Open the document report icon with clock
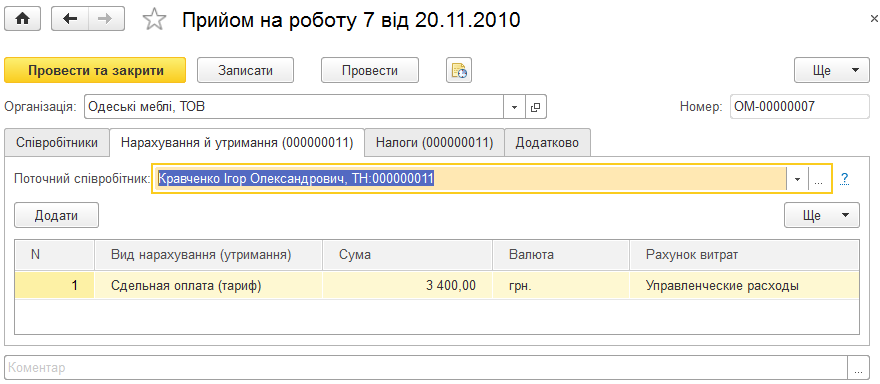The width and height of the screenshot is (880, 384). point(459,71)
